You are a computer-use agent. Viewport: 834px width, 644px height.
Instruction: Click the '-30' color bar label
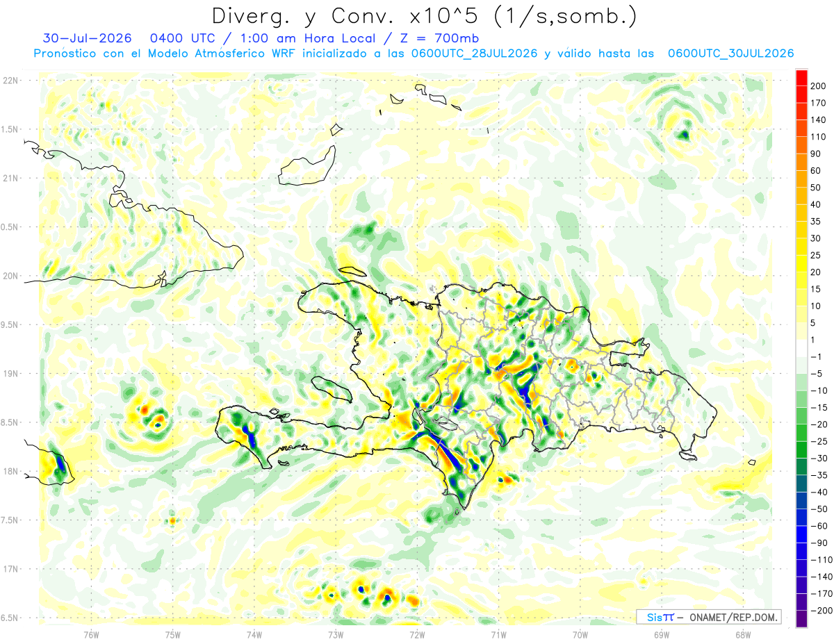pos(819,459)
